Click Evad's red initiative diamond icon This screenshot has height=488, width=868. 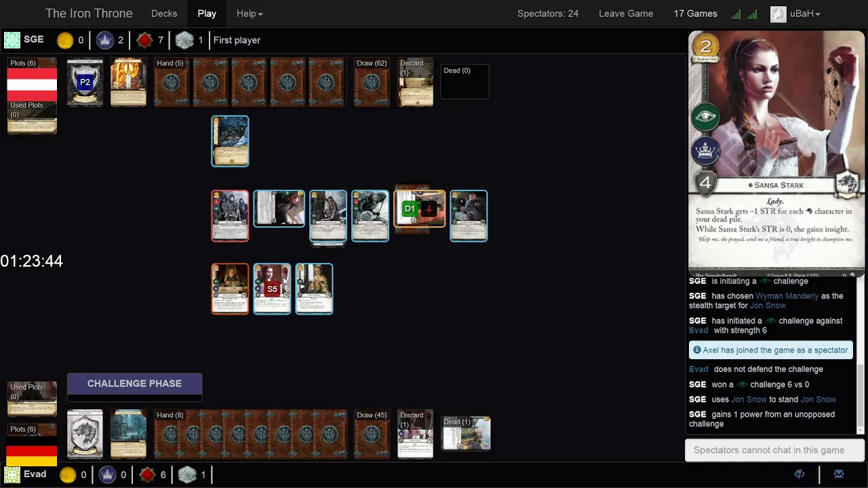(x=147, y=474)
